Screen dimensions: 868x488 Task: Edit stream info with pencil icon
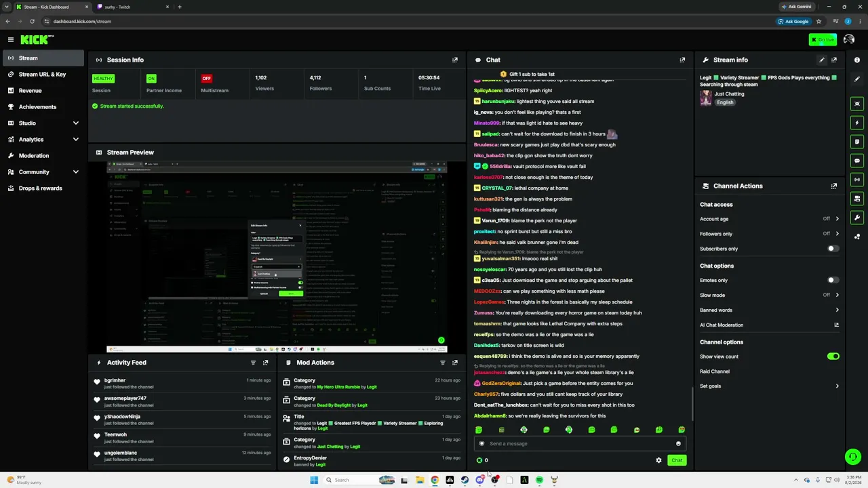coord(822,60)
